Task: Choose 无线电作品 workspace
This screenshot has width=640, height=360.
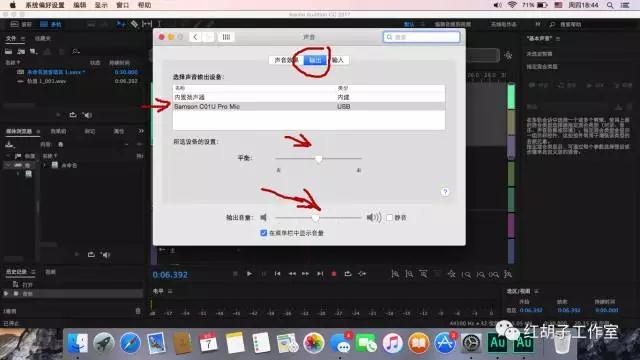Action: [503, 24]
